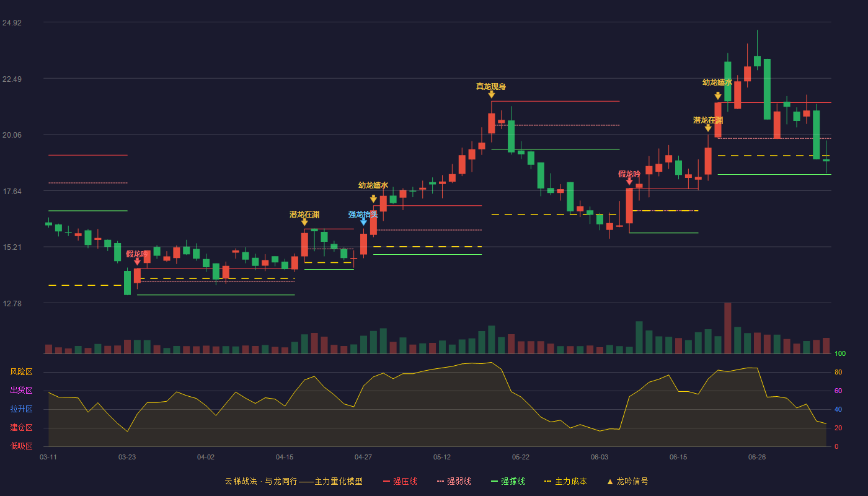Select the 20.06 price level label
This screenshot has width=868, height=496.
pyautogui.click(x=12, y=135)
